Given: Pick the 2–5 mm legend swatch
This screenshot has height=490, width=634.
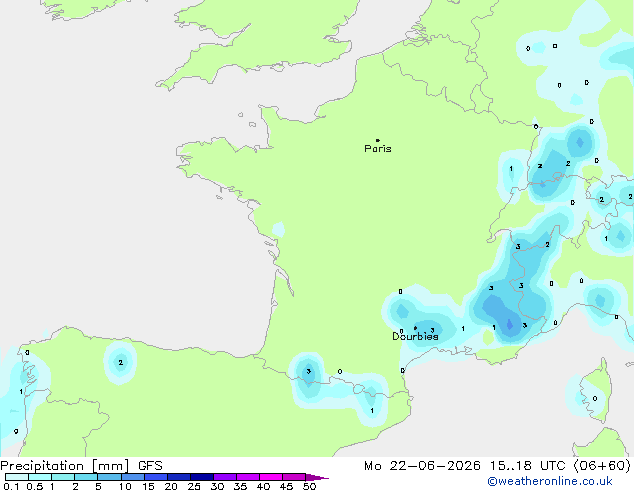Looking at the screenshot, I should coord(86,477).
